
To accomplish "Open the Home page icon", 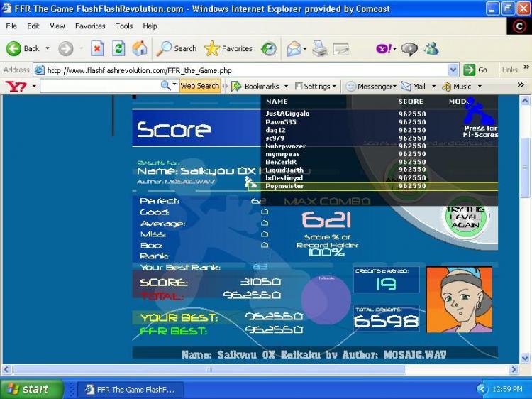I will pyautogui.click(x=140, y=48).
